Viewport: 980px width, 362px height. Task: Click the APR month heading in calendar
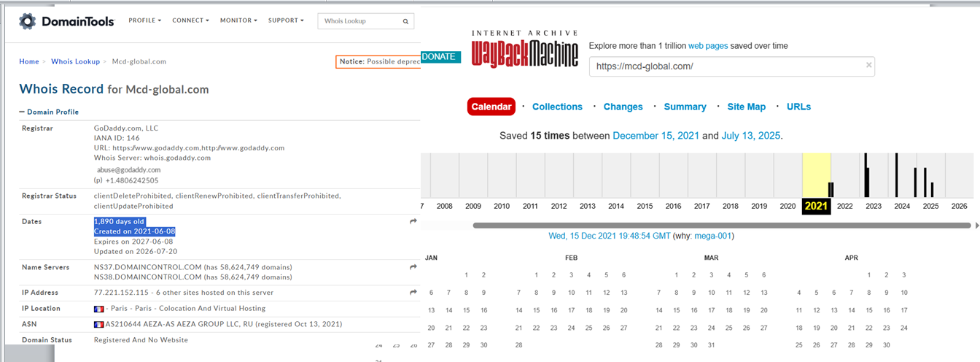851,258
